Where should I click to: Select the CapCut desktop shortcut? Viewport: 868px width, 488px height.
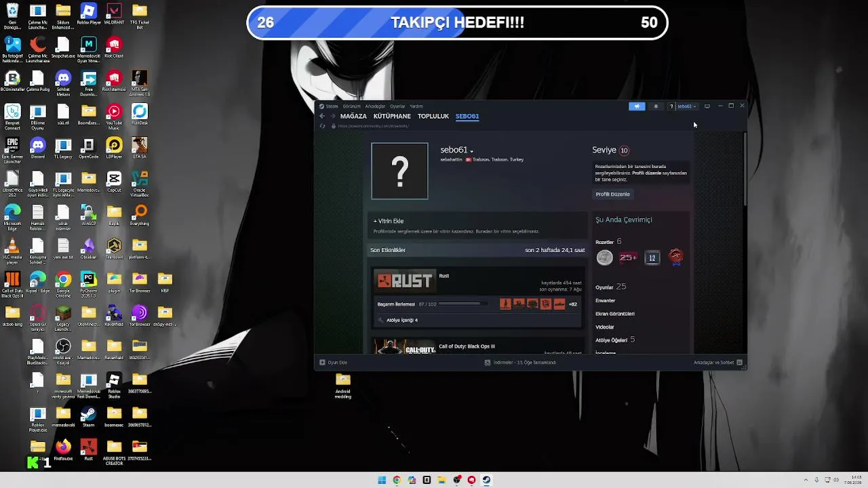click(x=114, y=183)
